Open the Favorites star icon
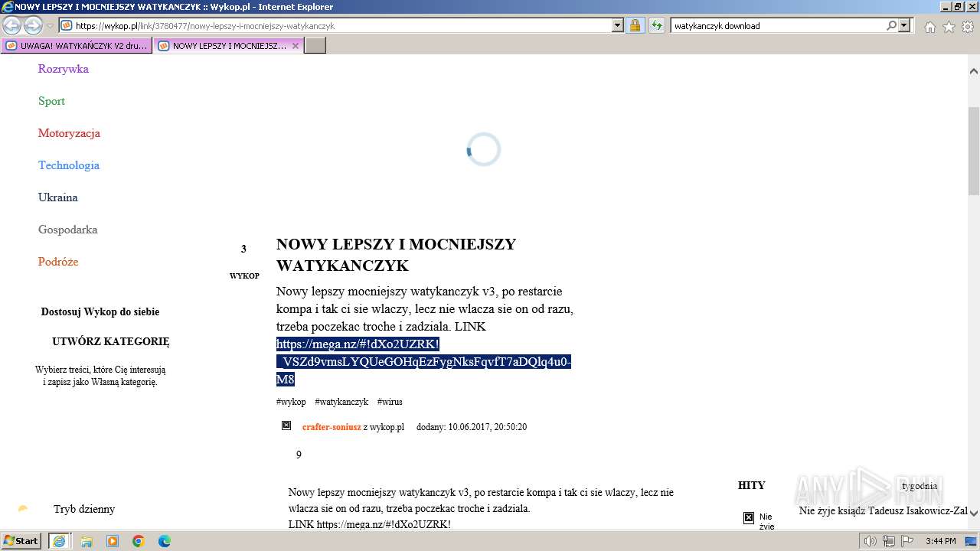Viewport: 980px width, 551px height. 949,27
